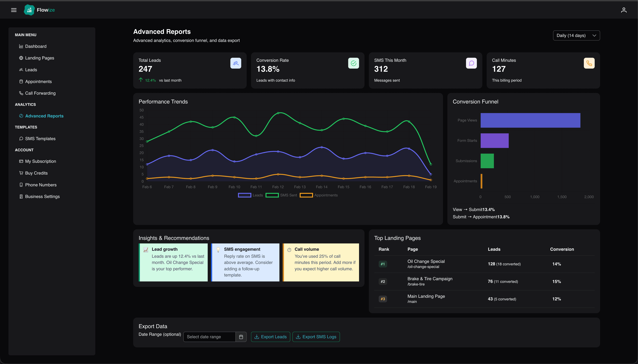Select SMS Templates in sidebar
The image size is (638, 364).
[40, 138]
